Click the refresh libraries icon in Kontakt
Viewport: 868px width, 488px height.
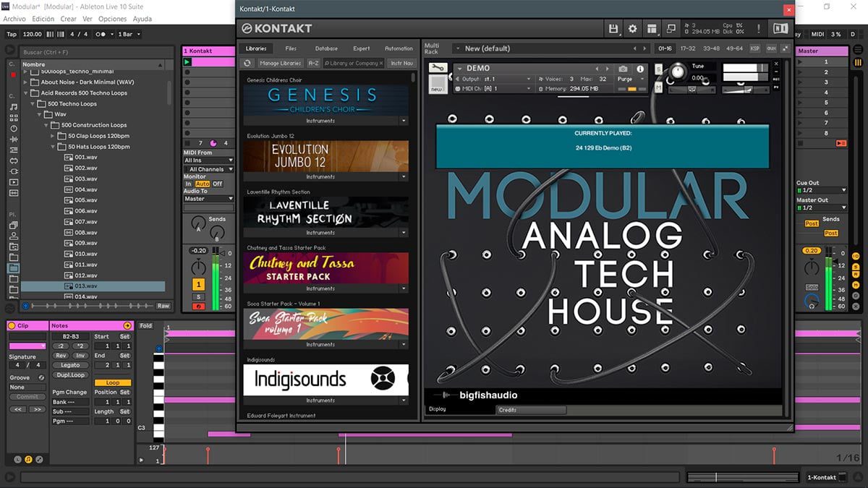[x=247, y=64]
